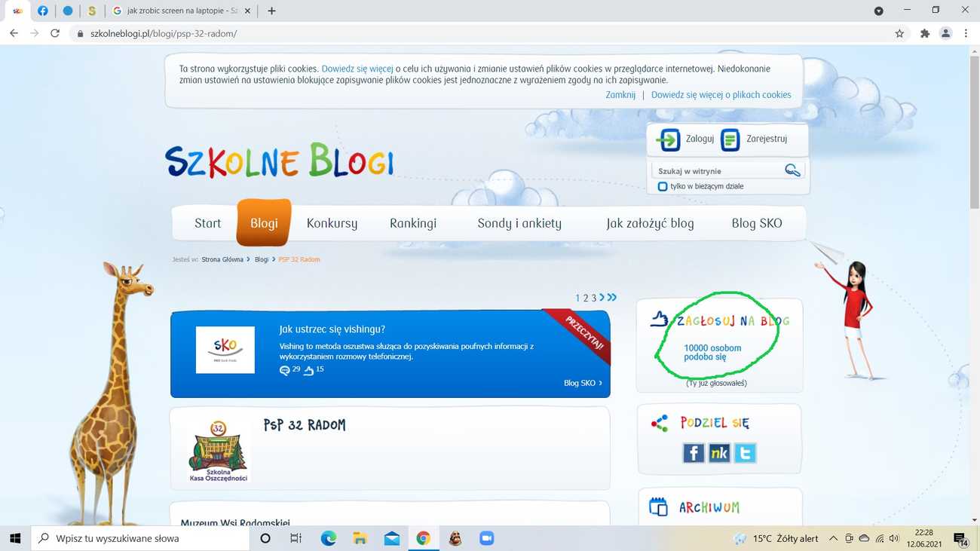Viewport: 980px width, 551px height.
Task: Open Zoom from taskbar
Action: tap(486, 538)
